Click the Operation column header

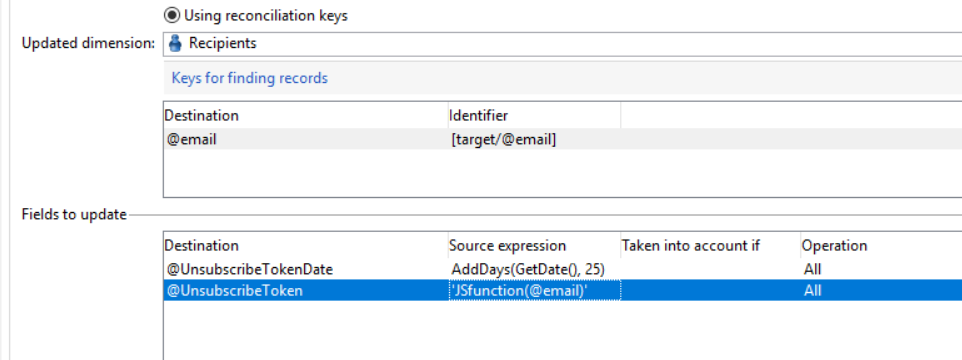tap(834, 246)
